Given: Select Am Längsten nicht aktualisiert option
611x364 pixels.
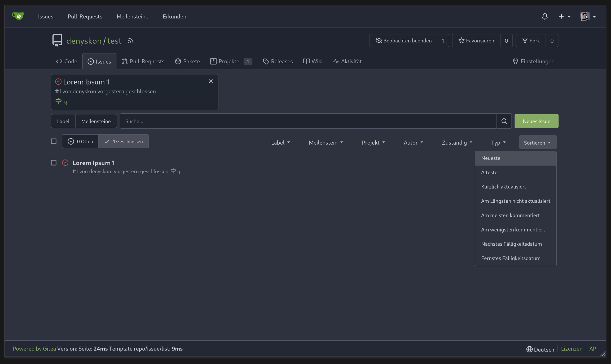Looking at the screenshot, I should tap(516, 201).
